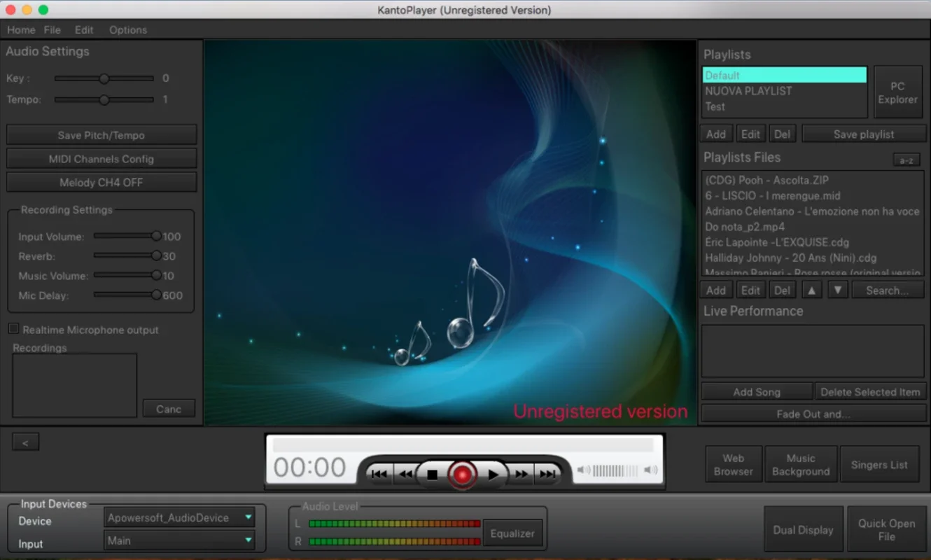Click the loud volume speaker icon
Image resolution: width=931 pixels, height=560 pixels.
[x=650, y=470]
